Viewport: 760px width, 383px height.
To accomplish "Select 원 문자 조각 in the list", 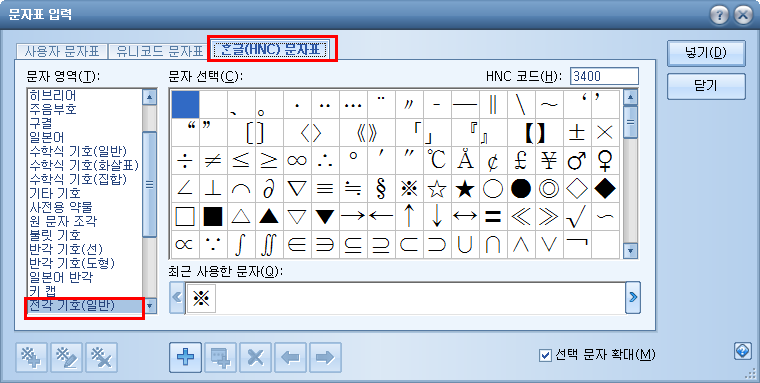I will click(63, 222).
